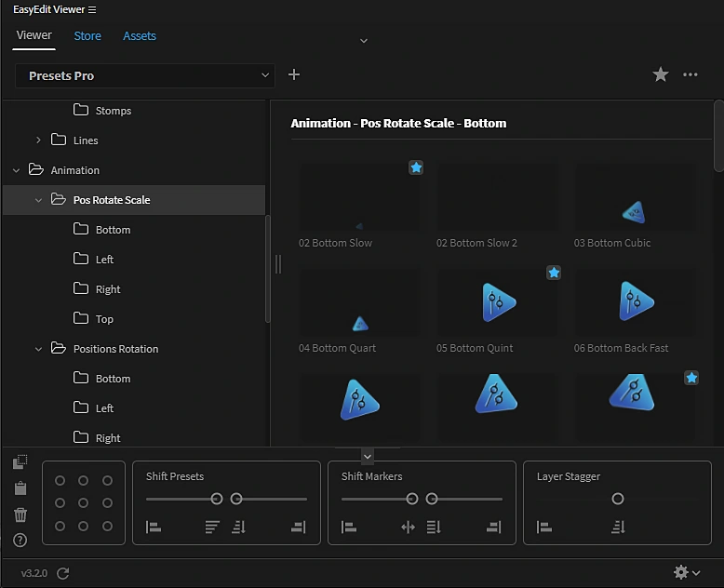Click the trash delete icon

click(20, 514)
